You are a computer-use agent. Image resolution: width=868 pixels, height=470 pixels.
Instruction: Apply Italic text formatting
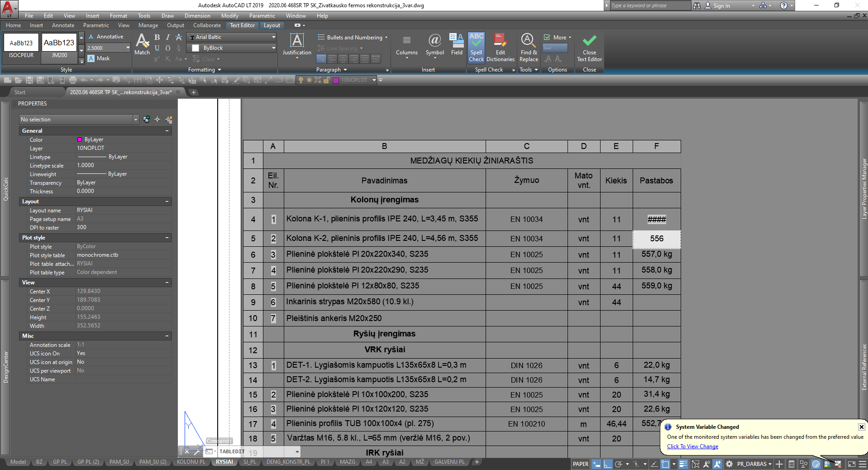[168, 37]
